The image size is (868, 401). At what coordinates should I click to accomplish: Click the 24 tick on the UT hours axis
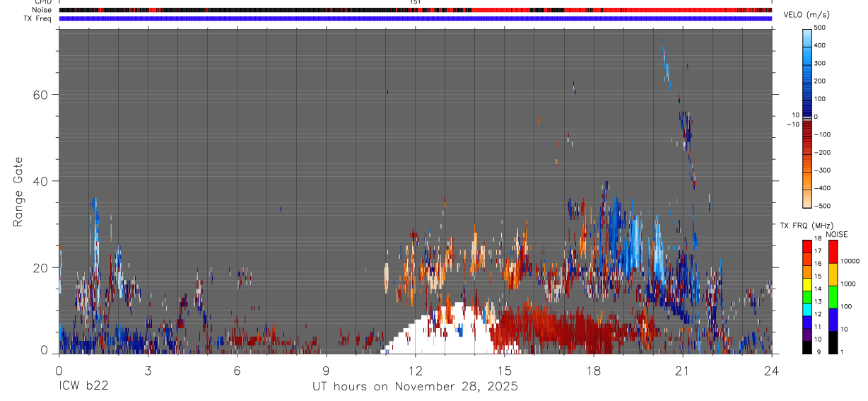click(x=771, y=371)
